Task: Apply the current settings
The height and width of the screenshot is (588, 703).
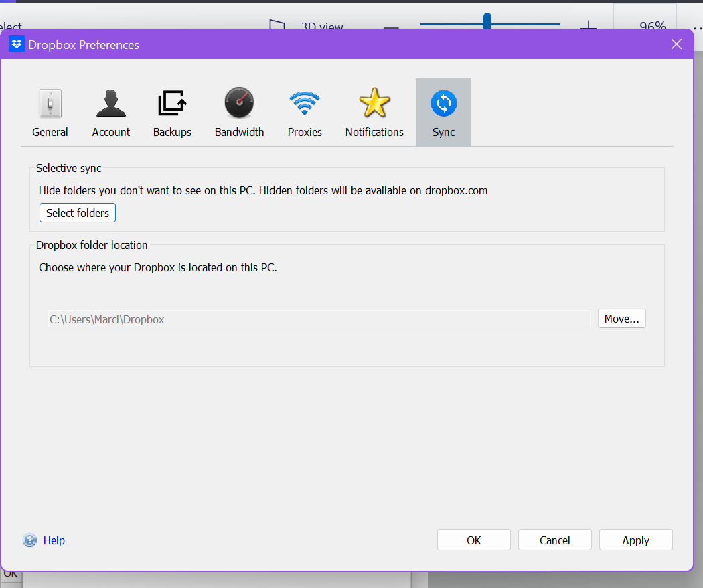Action: coord(635,540)
